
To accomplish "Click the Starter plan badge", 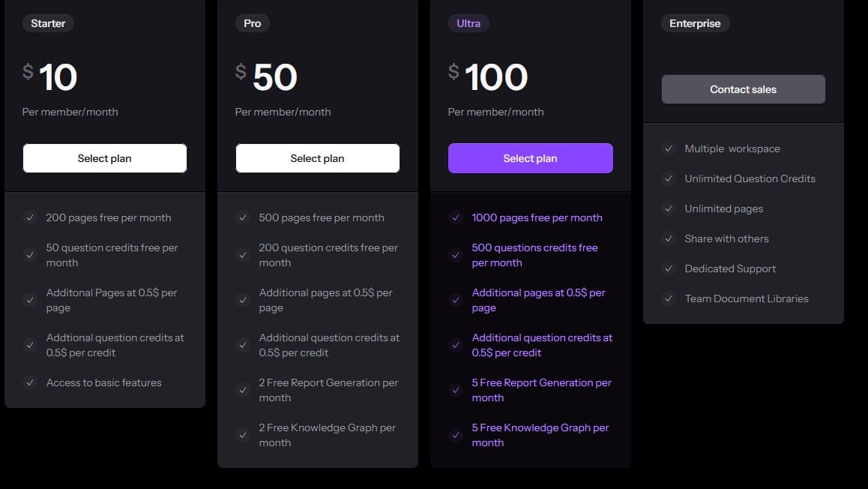I will click(x=48, y=23).
